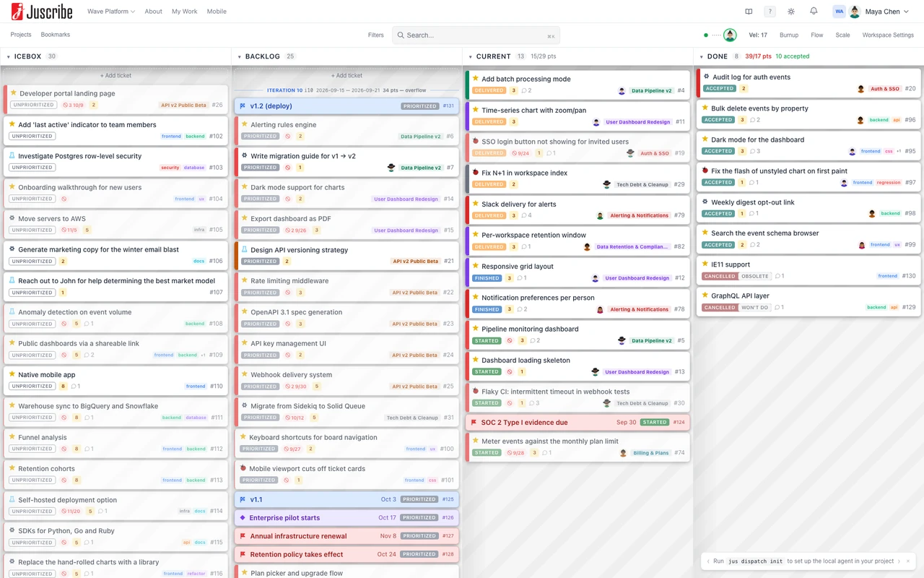
Task: Click the comment icon on Add batch processing mode
Action: click(523, 90)
